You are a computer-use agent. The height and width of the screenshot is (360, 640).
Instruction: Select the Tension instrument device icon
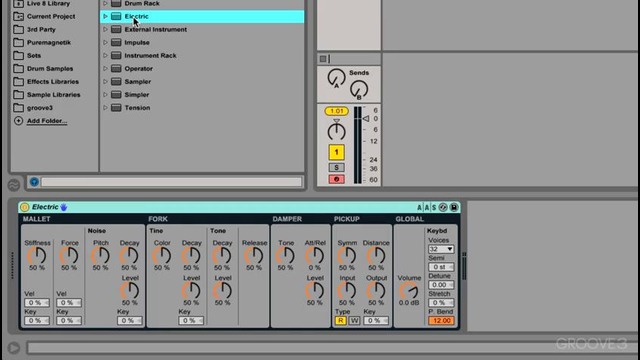point(116,108)
